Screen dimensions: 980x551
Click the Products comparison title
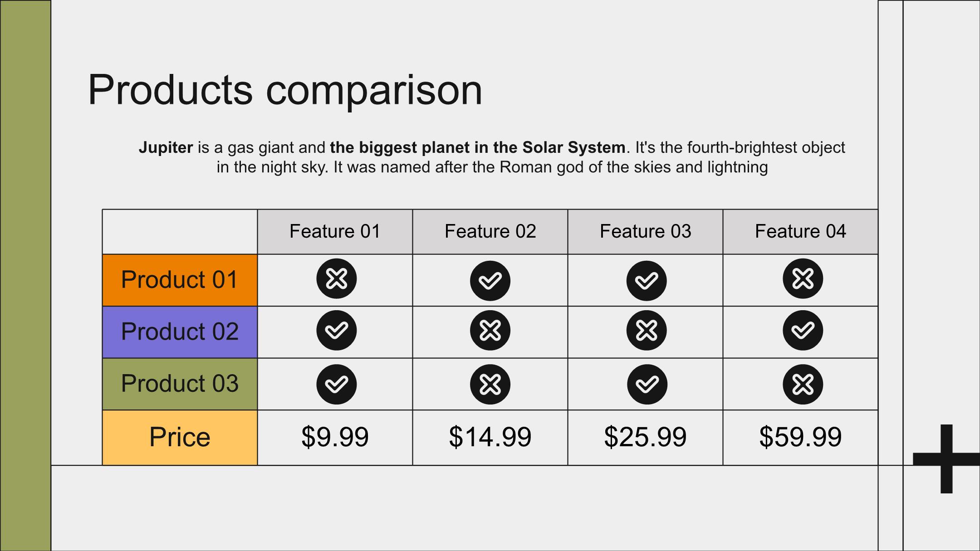(285, 90)
